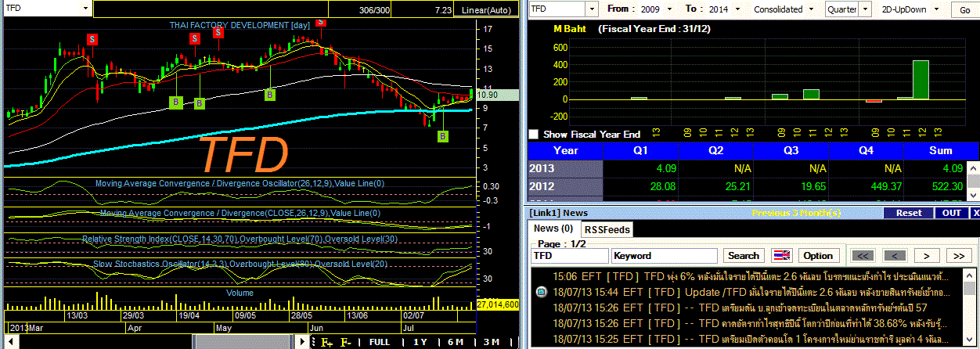
Task: Click the Slow Stochastics Oscillator indicator title
Action: (241, 264)
